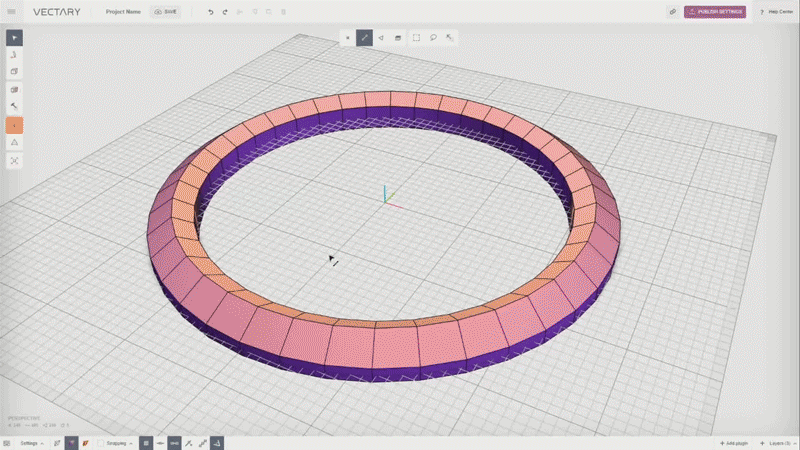Select edge selection mode
Screen dimensions: 800x450
[364, 38]
